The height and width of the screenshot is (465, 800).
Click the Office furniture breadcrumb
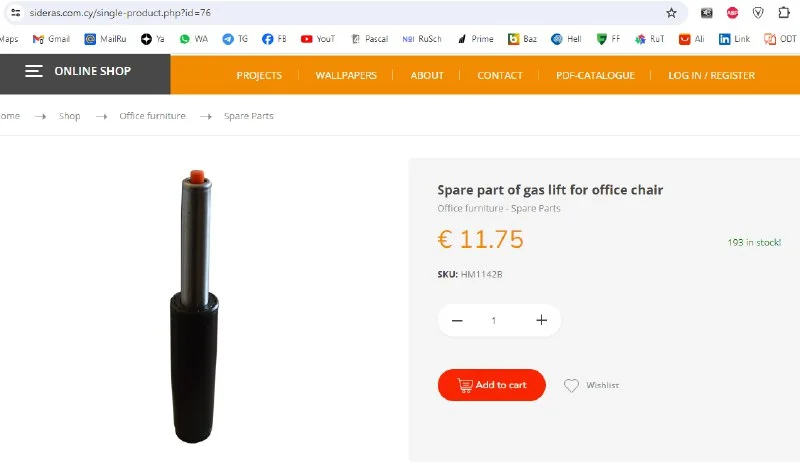point(152,116)
